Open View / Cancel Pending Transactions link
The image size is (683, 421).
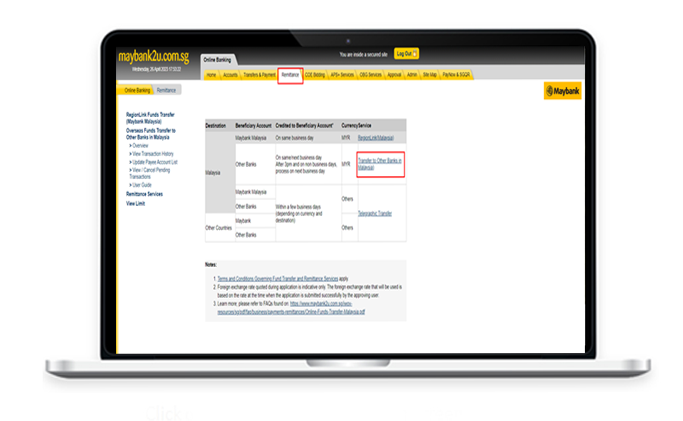149,173
